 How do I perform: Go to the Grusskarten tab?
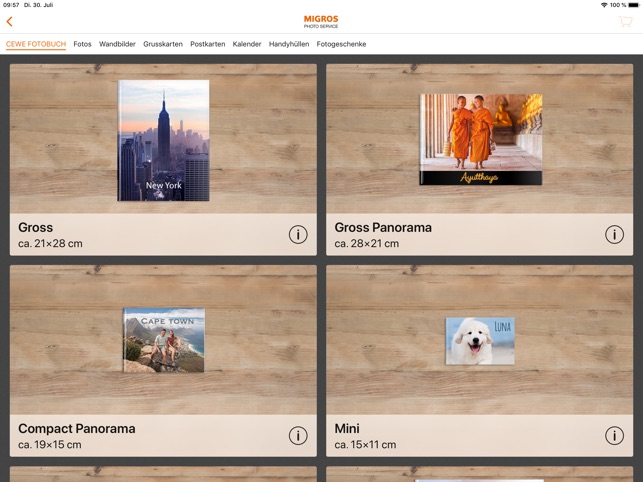pos(163,44)
